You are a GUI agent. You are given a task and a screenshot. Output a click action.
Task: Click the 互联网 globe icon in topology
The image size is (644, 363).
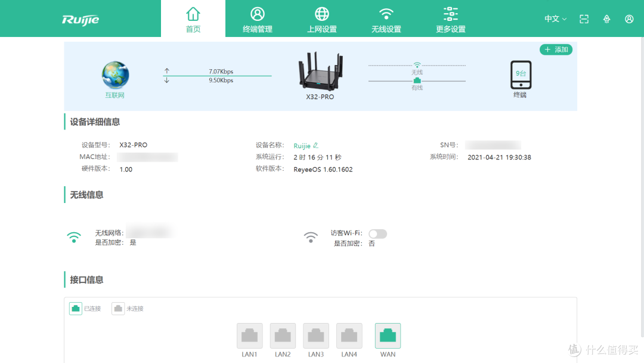[x=114, y=74]
